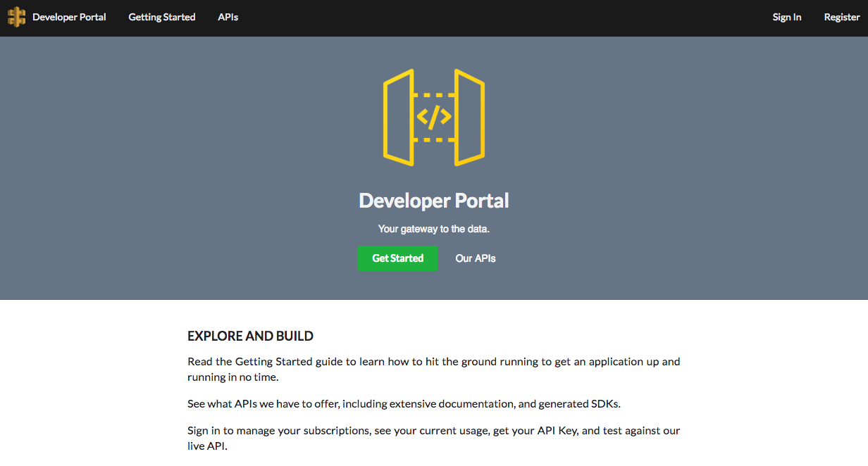This screenshot has height=466, width=868.
Task: Open the Developer Portal brand link in navbar
Action: pyautogui.click(x=69, y=17)
